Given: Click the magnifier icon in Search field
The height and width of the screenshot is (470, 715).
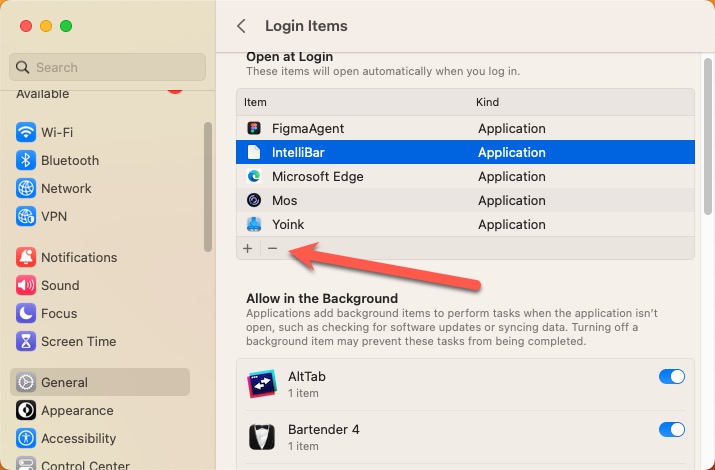Looking at the screenshot, I should 23,67.
